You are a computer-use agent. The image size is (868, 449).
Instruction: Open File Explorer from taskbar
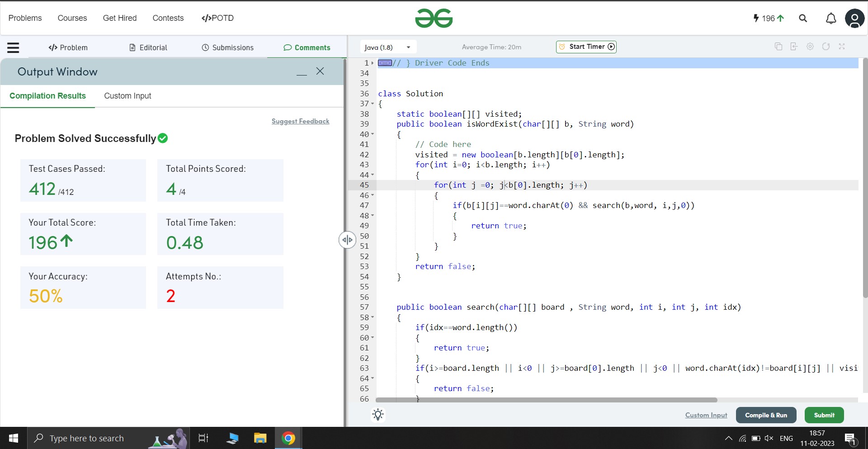(x=260, y=438)
